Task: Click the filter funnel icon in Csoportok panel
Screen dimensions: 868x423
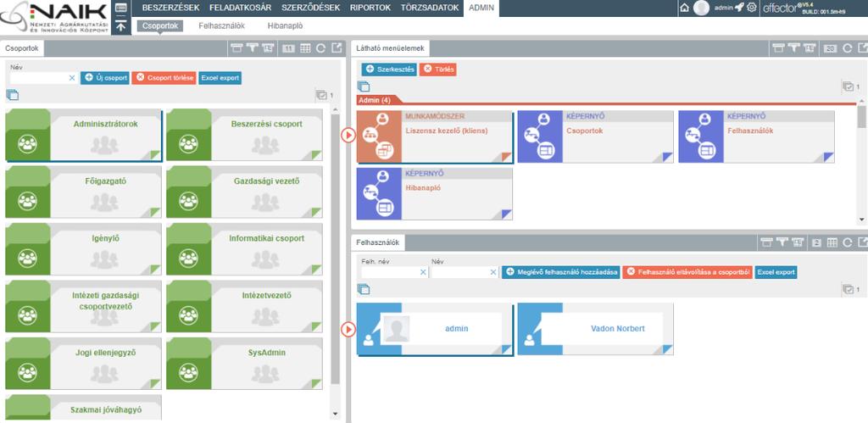Action: pyautogui.click(x=253, y=48)
